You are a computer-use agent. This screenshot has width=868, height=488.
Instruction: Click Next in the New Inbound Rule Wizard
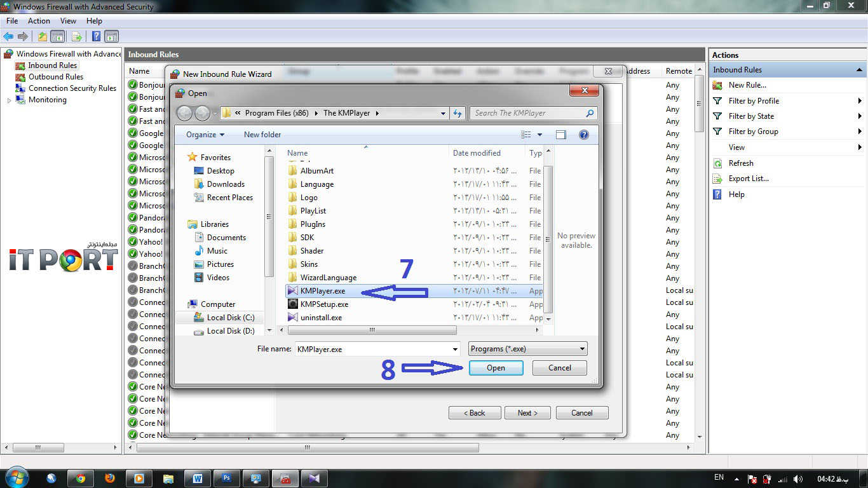[x=527, y=413]
